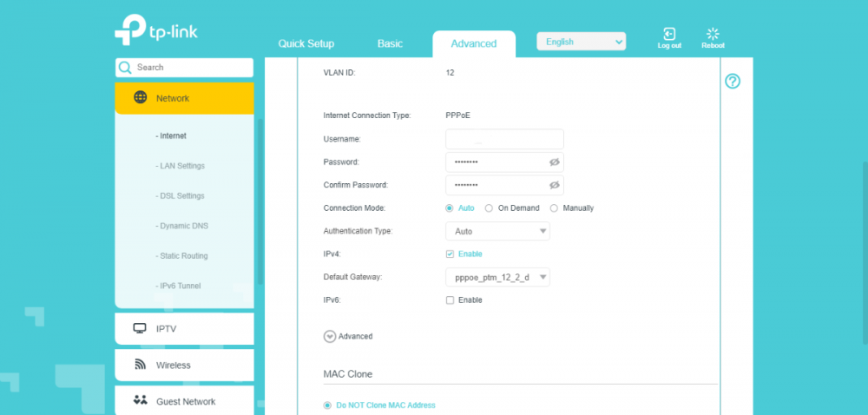
Task: Open the Default Gateway dropdown
Action: (497, 278)
